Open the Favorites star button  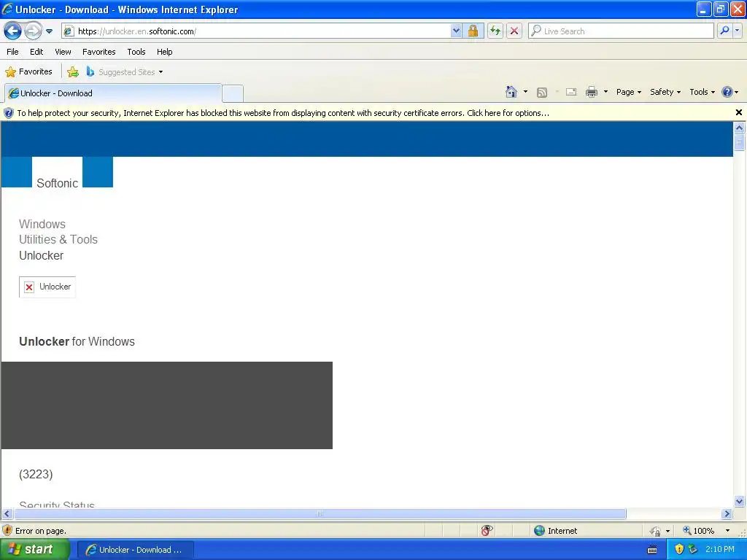click(28, 72)
